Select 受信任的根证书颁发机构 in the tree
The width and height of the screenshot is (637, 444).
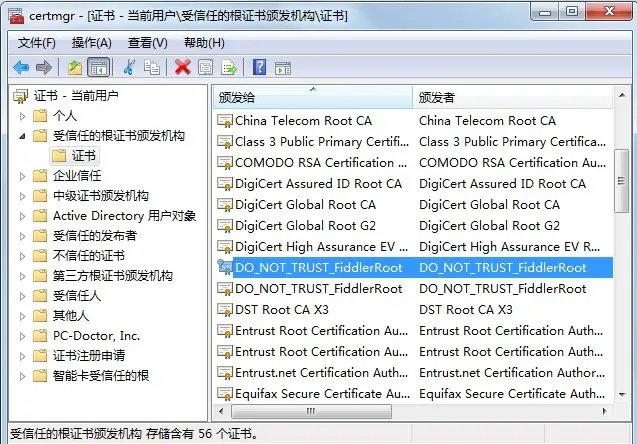tap(119, 136)
